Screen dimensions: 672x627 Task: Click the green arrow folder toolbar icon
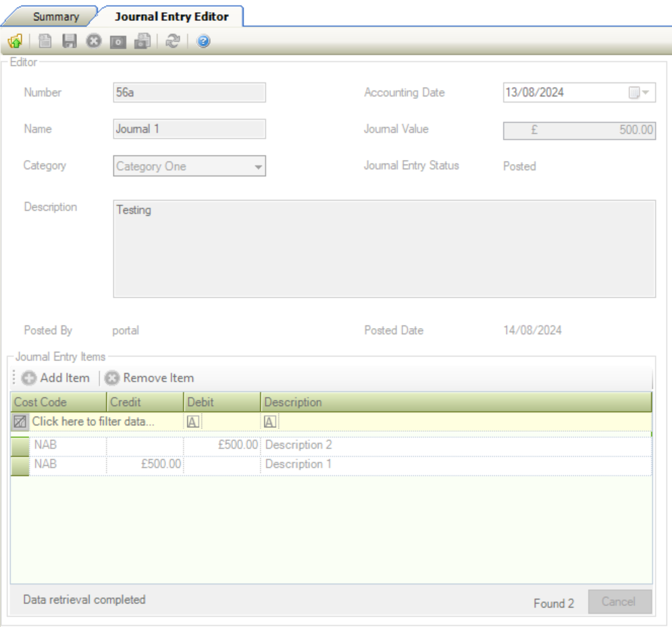click(x=14, y=42)
